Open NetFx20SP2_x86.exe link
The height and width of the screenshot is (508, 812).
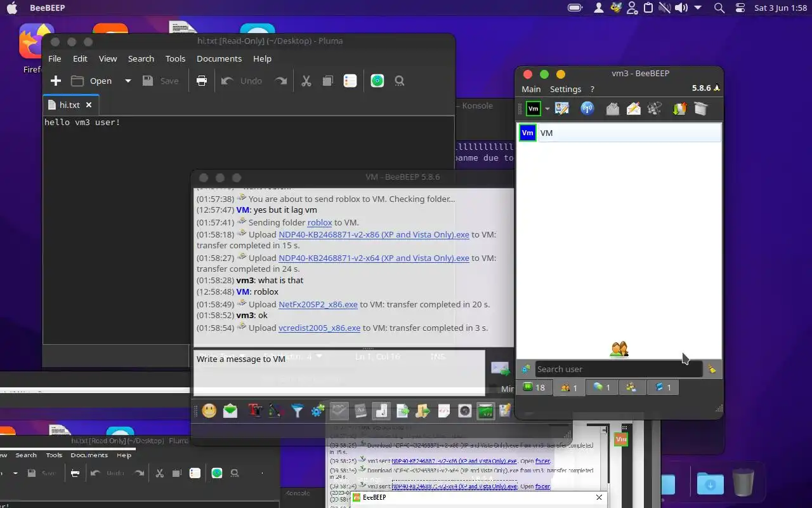[x=318, y=304]
